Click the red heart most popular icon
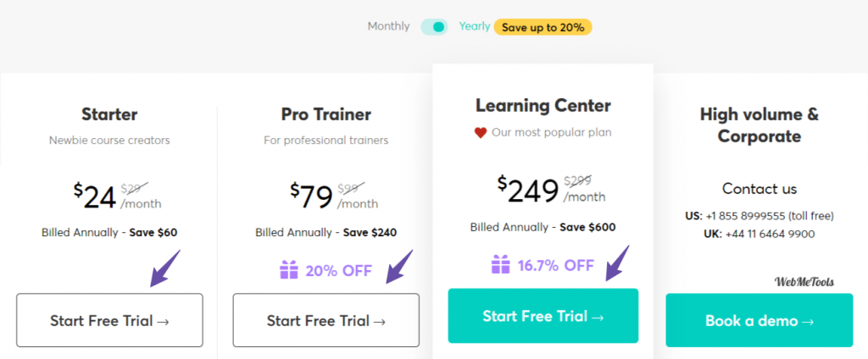 pyautogui.click(x=481, y=133)
